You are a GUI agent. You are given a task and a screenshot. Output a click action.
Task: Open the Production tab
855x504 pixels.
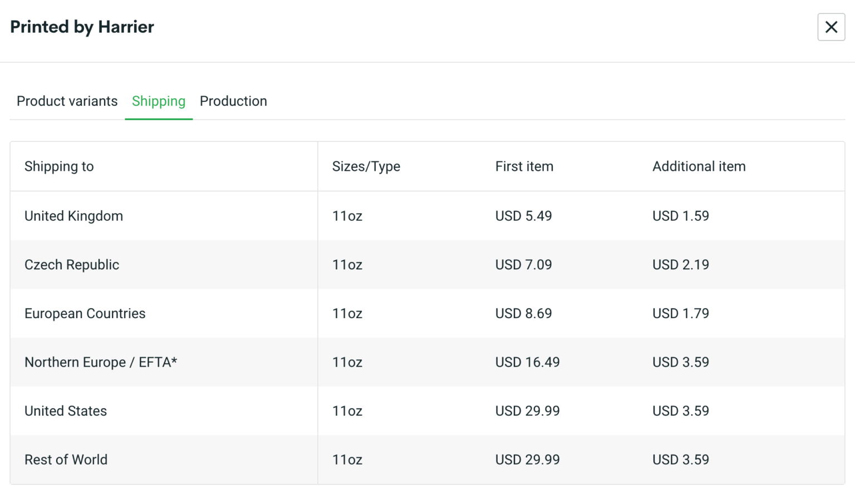click(233, 101)
